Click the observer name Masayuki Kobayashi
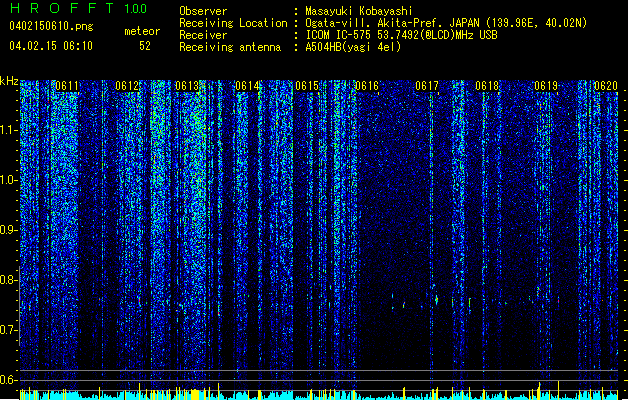The height and width of the screenshot is (400, 629). tap(359, 11)
